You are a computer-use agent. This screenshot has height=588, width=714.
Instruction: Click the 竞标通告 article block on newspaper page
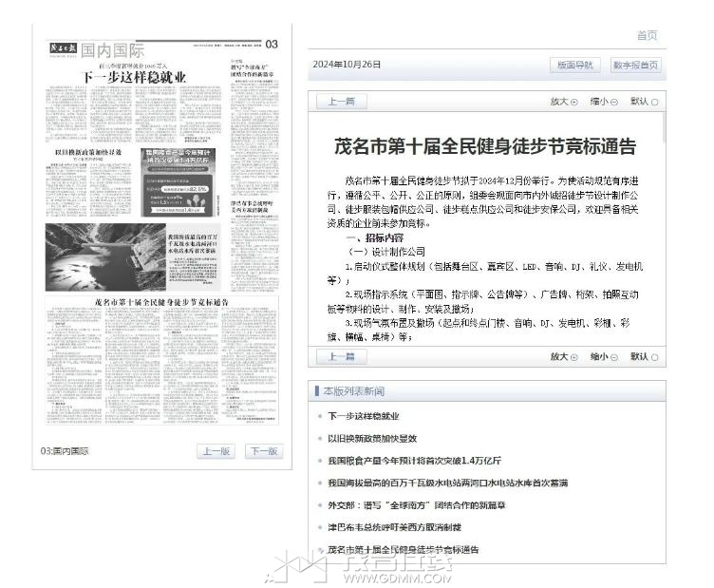click(161, 360)
